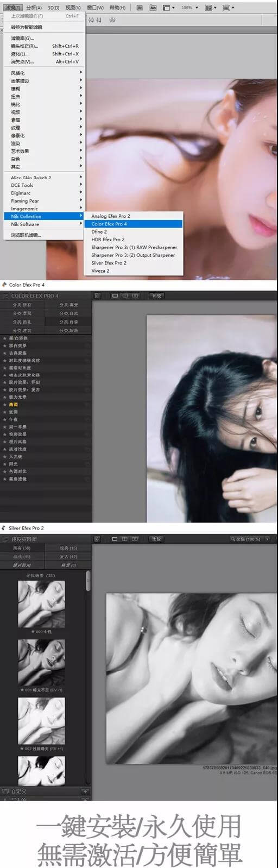Open the 100% zoom level dropdown
Image resolution: width=278 pixels, height=868 pixels.
click(189, 8)
